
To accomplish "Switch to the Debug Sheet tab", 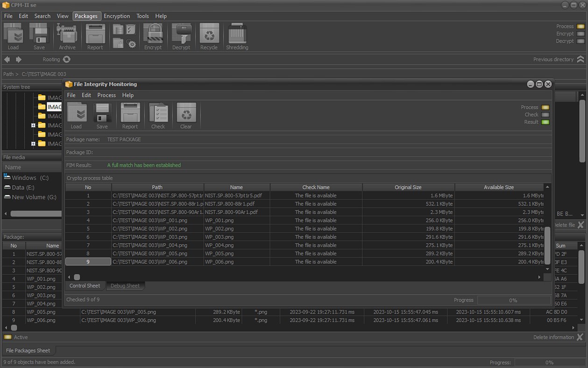I will coord(125,286).
